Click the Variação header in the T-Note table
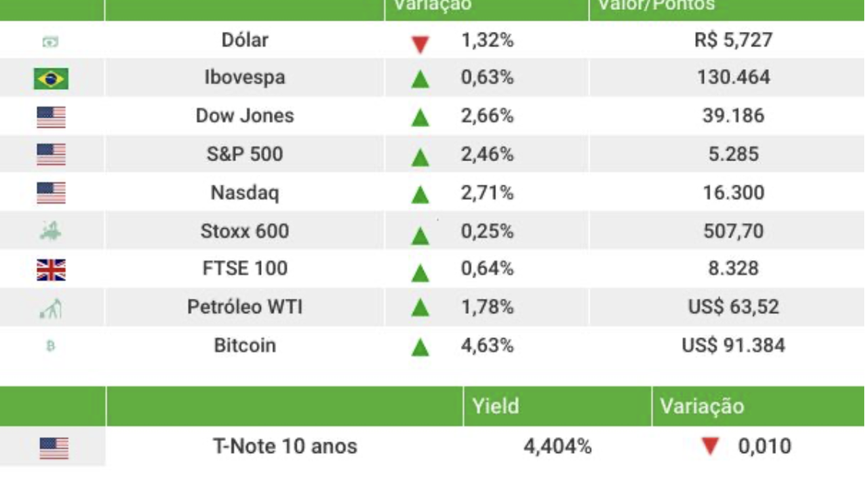The width and height of the screenshot is (868, 488). 702,406
